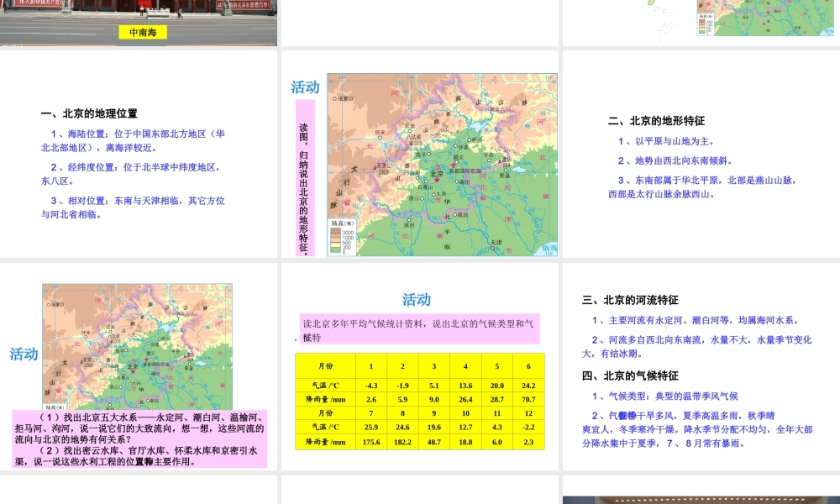840x504 pixels.
Task: Click the 175.6 rainfall cell in the table
Action: [x=371, y=442]
